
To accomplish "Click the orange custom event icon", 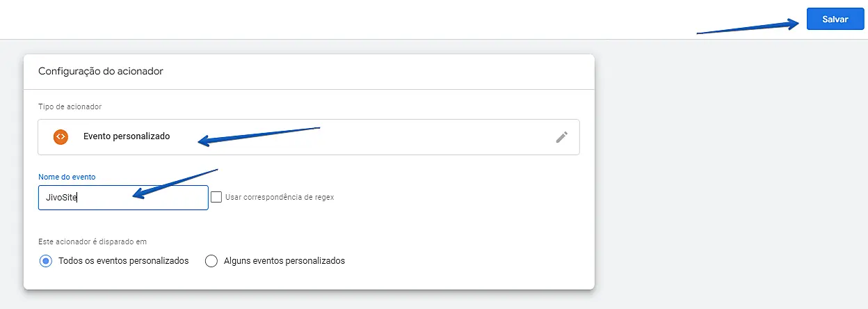I will tap(61, 137).
